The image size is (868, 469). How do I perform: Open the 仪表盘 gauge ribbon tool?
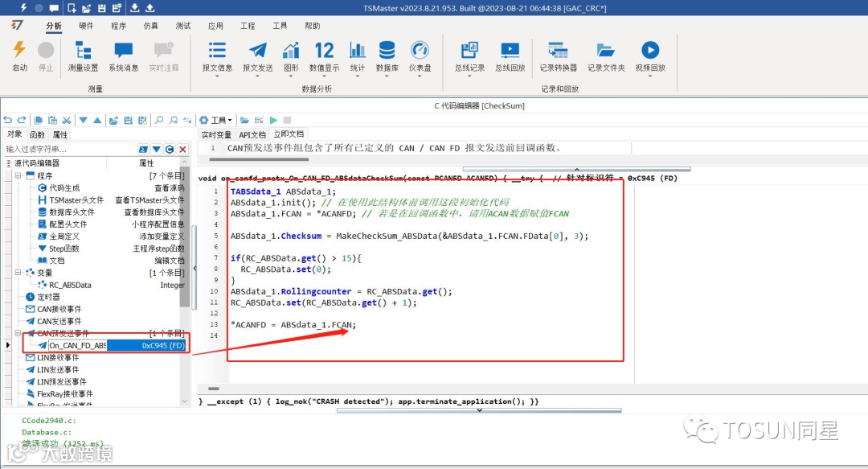point(420,58)
